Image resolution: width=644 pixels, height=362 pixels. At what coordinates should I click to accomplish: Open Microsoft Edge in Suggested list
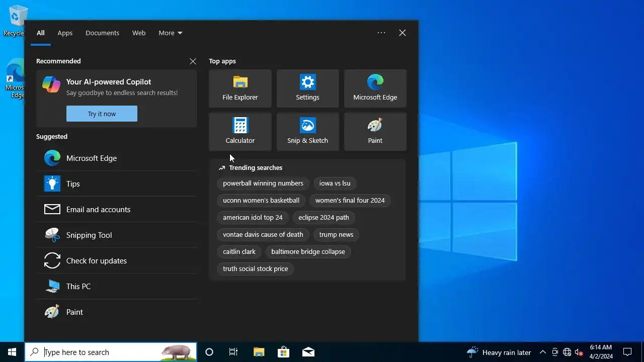pyautogui.click(x=116, y=158)
